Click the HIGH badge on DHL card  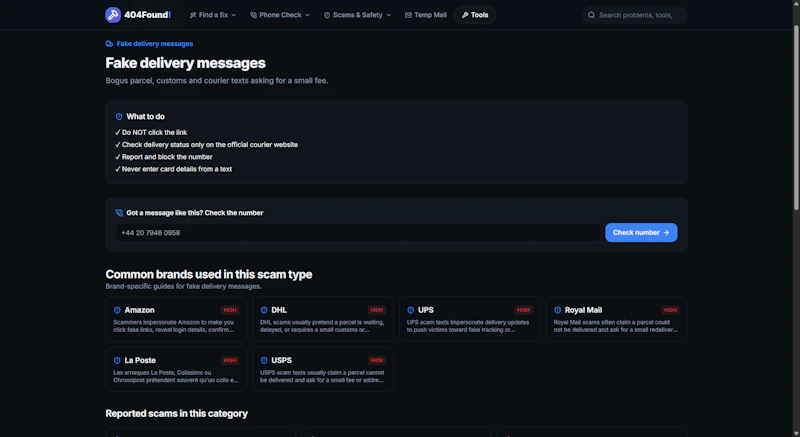377,310
